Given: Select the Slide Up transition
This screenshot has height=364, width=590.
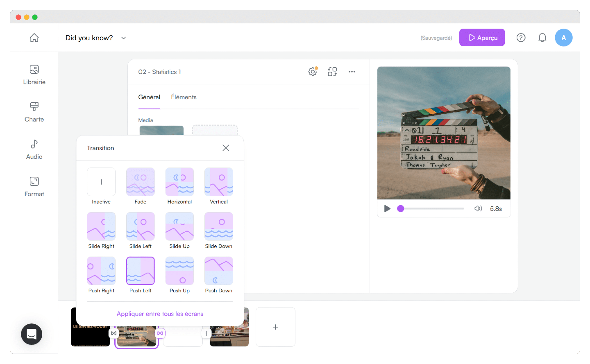Looking at the screenshot, I should (179, 226).
